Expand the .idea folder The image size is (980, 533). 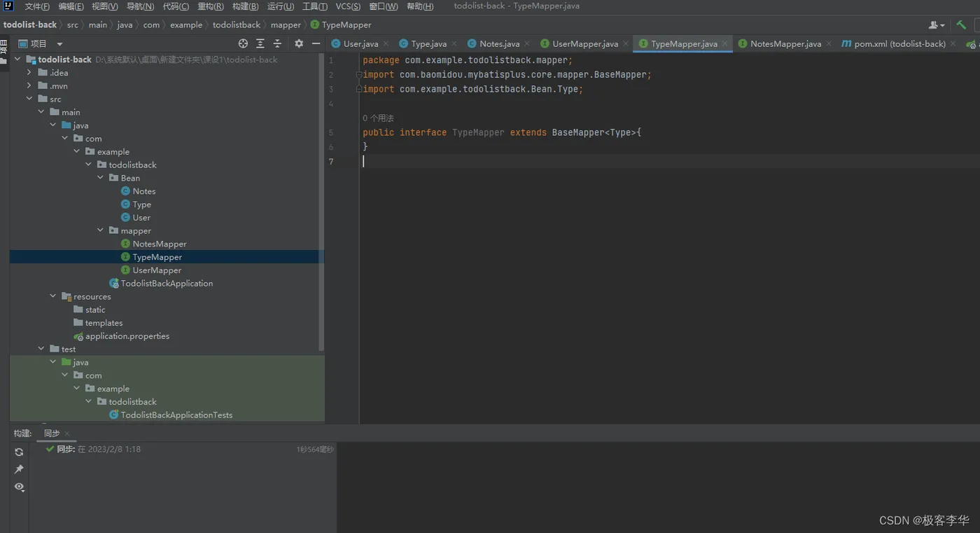click(29, 73)
